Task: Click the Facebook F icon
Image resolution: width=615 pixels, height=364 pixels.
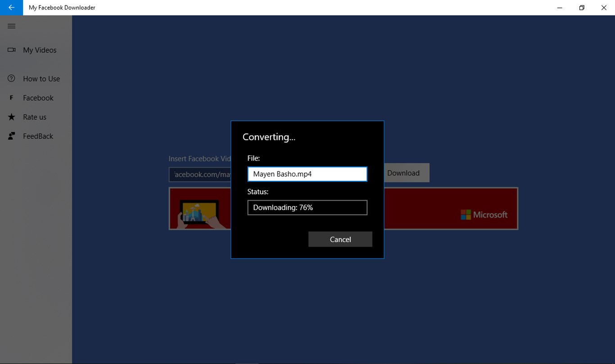Action: coord(12,98)
